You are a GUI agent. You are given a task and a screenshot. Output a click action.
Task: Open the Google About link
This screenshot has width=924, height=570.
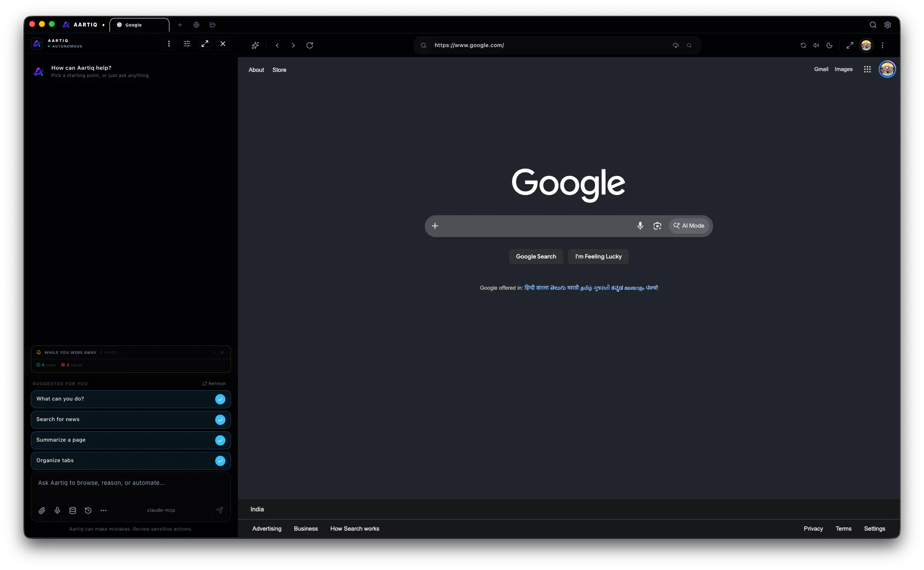pyautogui.click(x=256, y=70)
